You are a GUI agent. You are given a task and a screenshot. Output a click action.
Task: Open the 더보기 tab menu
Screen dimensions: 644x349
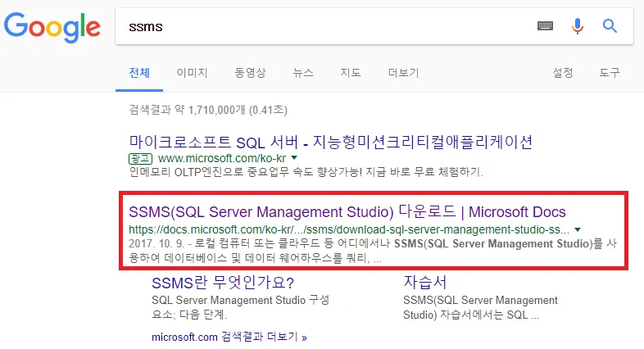coord(403,73)
